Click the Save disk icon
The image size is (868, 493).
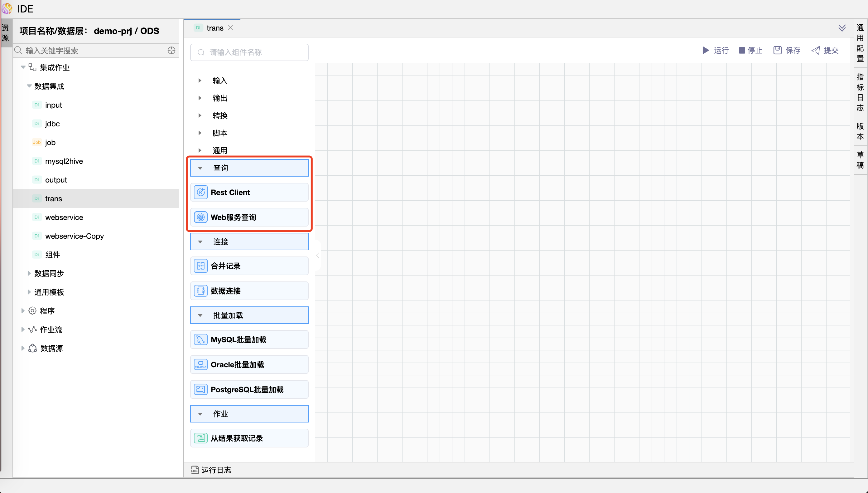click(x=777, y=51)
